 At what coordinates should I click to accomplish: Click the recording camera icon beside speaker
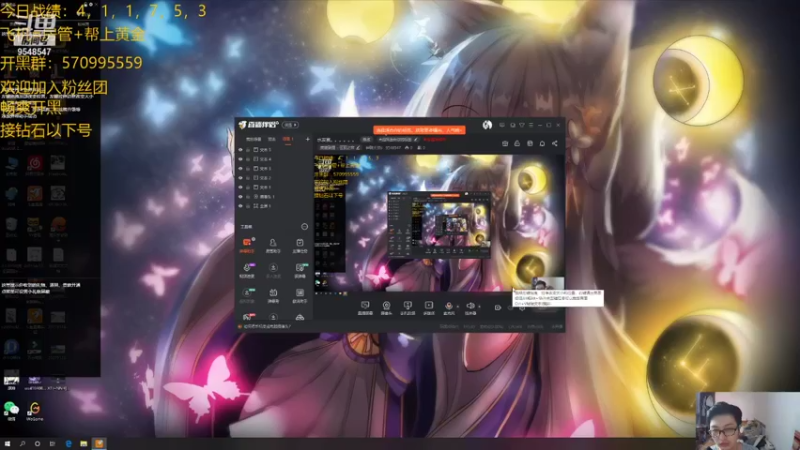pyautogui.click(x=497, y=307)
